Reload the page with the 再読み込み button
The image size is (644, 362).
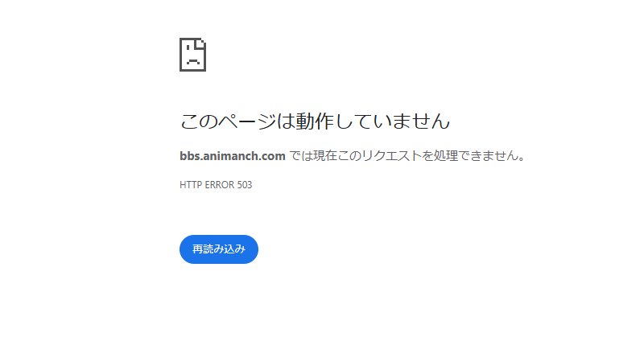[219, 249]
